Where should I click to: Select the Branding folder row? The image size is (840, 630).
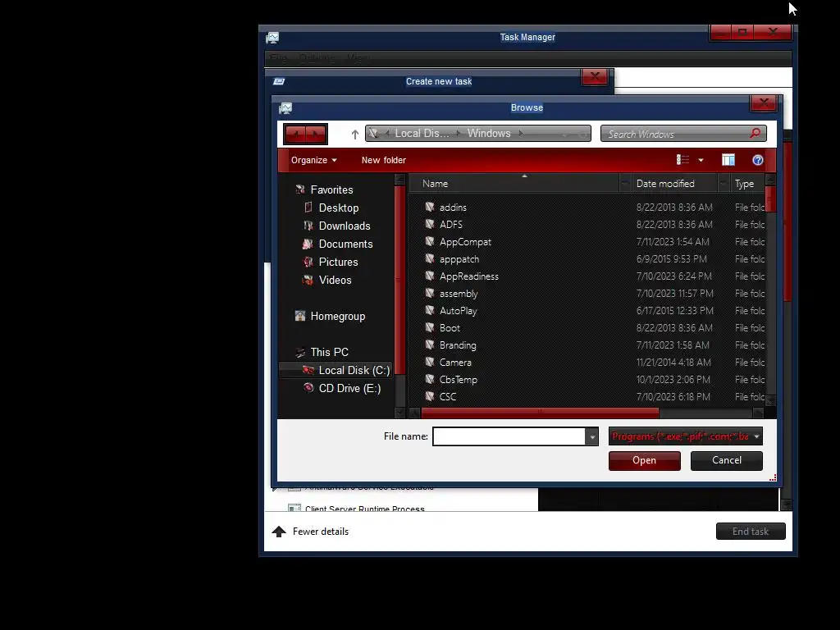(589, 345)
